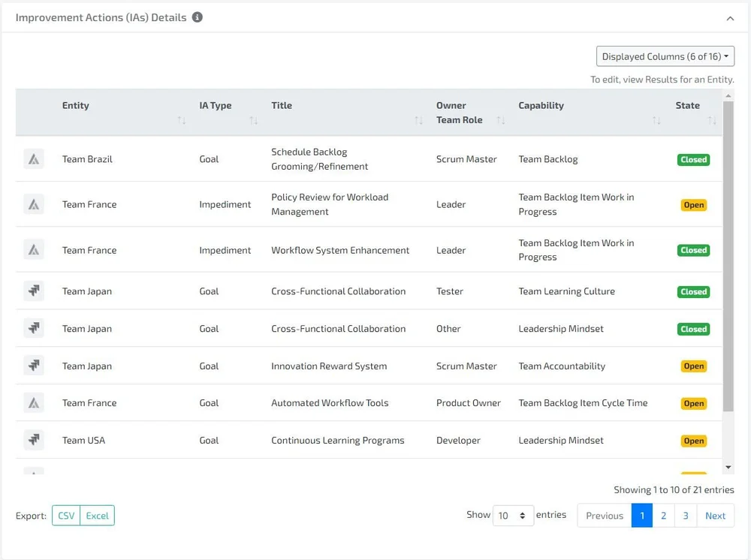Open the Displayed Columns dropdown

coord(665,56)
